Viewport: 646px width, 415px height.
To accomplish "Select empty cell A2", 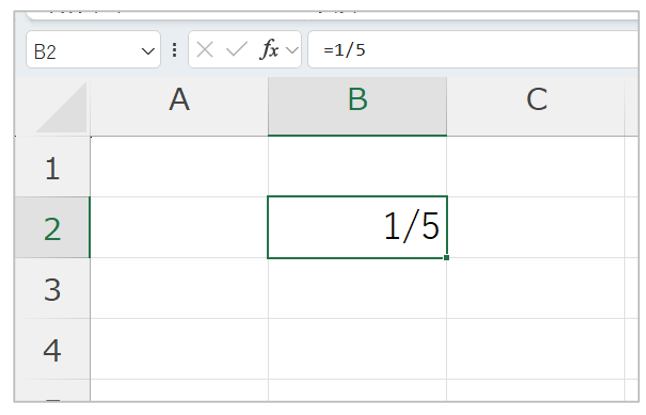I will pos(179,227).
